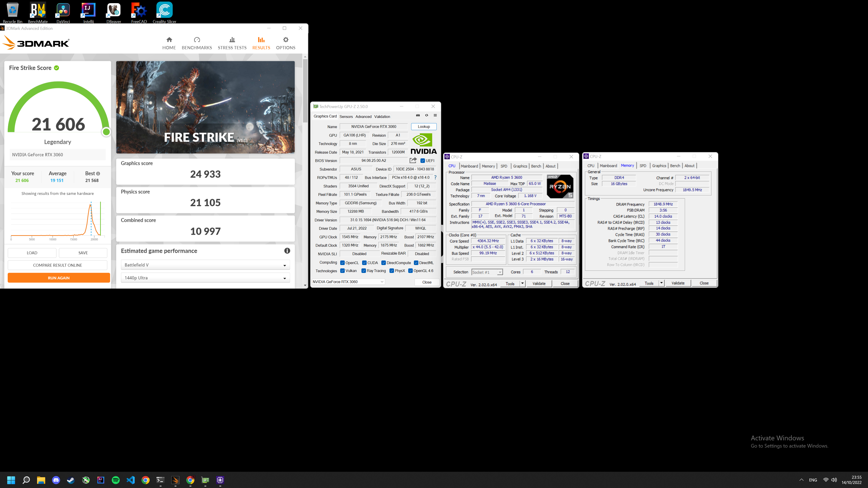Click RUN AGAIN button
Viewport: 868px width, 488px height.
point(59,278)
